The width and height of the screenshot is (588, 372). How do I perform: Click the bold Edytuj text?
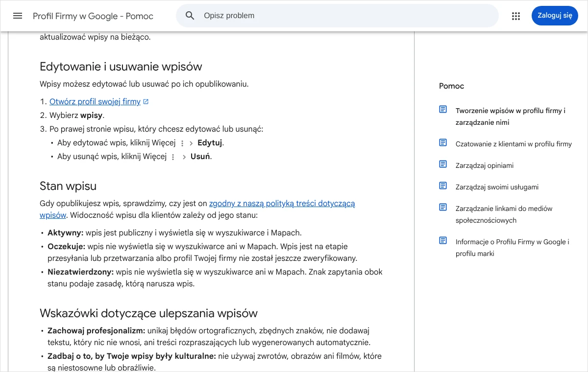(210, 143)
